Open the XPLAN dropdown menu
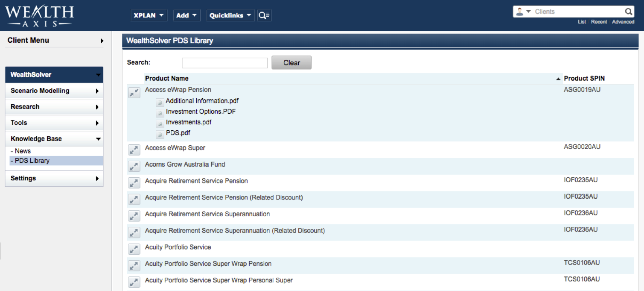The width and height of the screenshot is (644, 291). coord(149,15)
